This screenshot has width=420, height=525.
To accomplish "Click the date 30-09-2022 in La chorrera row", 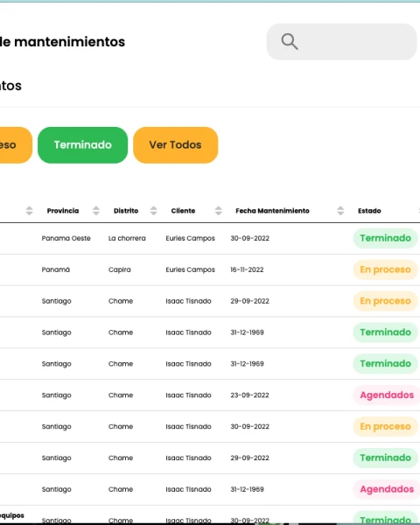I will (x=250, y=238).
